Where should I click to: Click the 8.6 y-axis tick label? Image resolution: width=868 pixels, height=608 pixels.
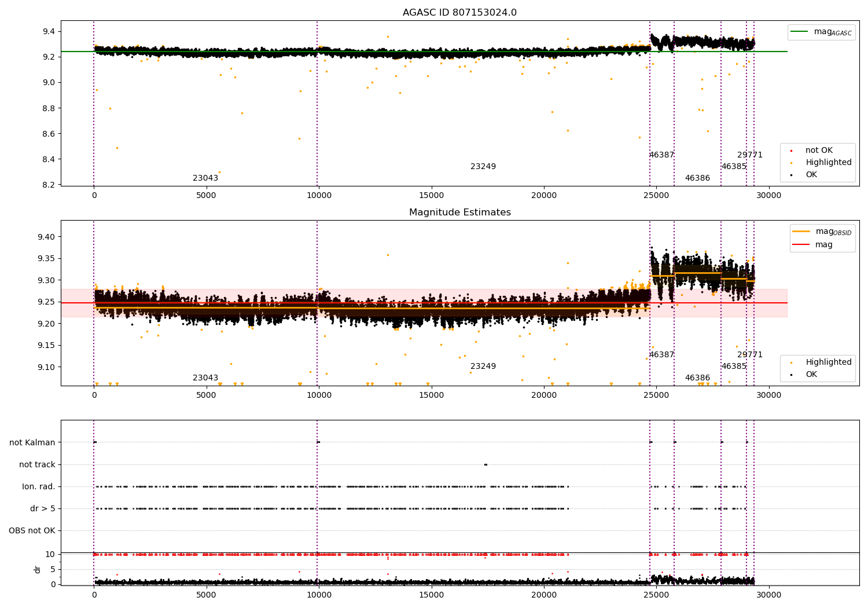[x=49, y=134]
